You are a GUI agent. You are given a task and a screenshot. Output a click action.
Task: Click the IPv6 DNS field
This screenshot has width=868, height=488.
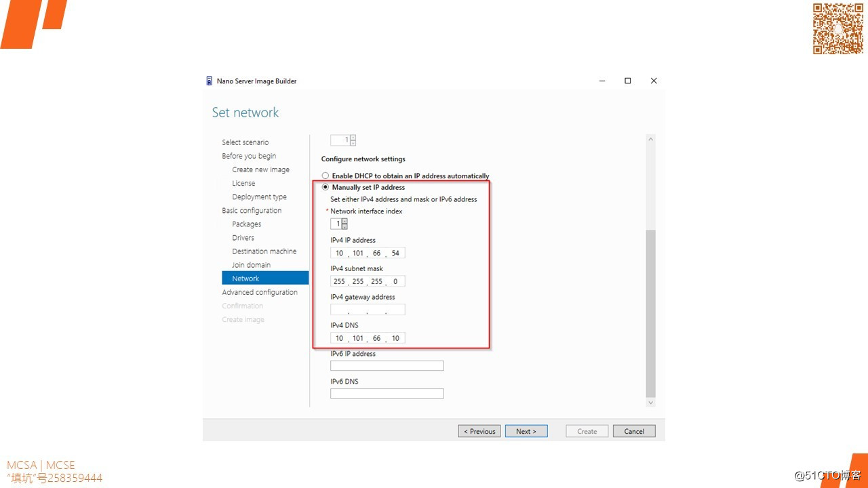coord(387,393)
